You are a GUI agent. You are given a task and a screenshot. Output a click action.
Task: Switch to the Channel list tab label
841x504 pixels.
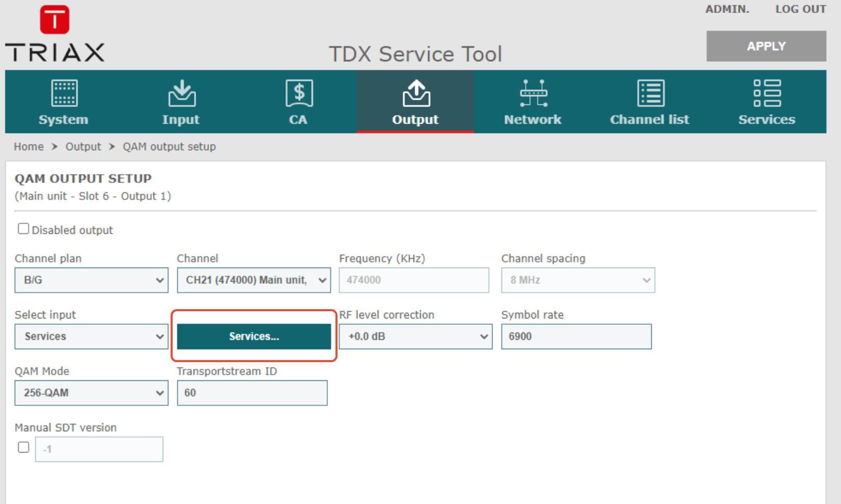coord(650,120)
